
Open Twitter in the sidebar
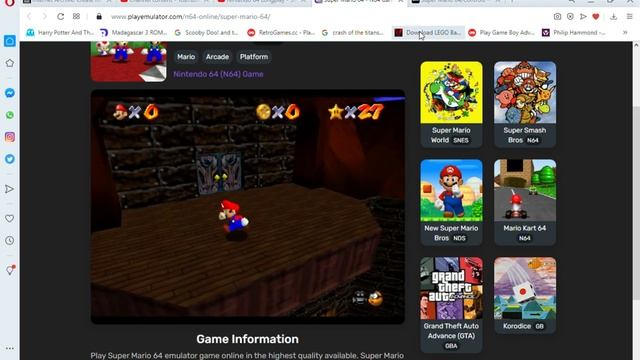[x=10, y=159]
